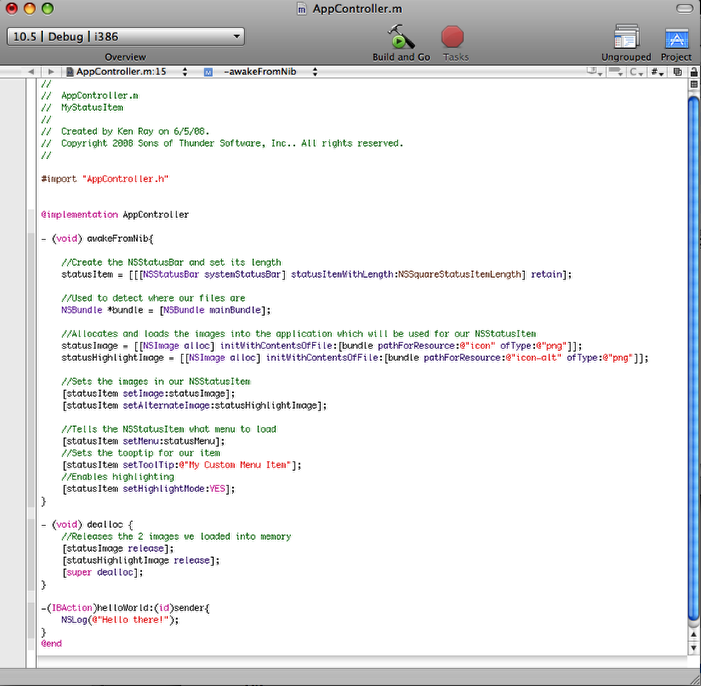Click the AppController.m title bar document icon
701x686 pixels.
coord(302,9)
